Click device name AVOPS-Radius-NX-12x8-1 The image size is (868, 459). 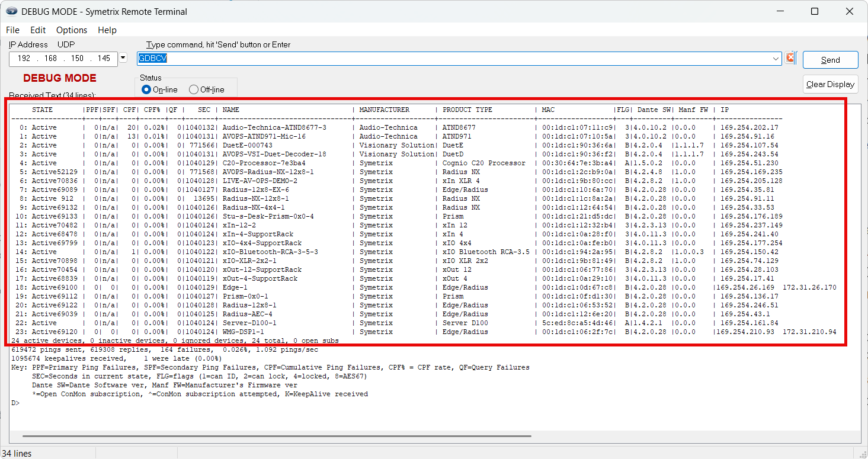click(268, 172)
